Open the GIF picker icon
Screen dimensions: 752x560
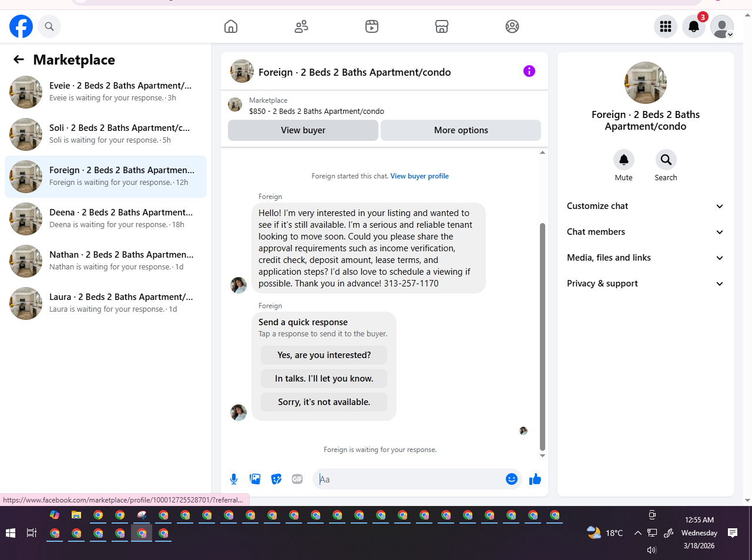tap(297, 479)
